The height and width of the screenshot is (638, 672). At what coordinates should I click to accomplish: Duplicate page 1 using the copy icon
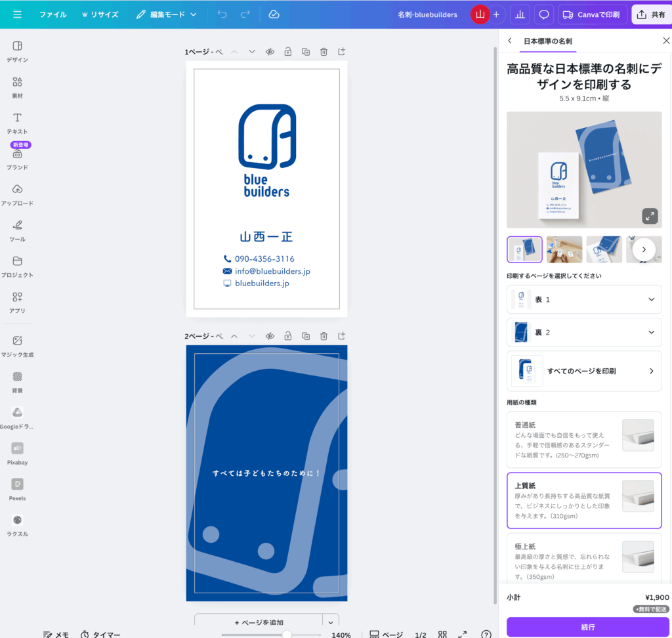pyautogui.click(x=306, y=51)
